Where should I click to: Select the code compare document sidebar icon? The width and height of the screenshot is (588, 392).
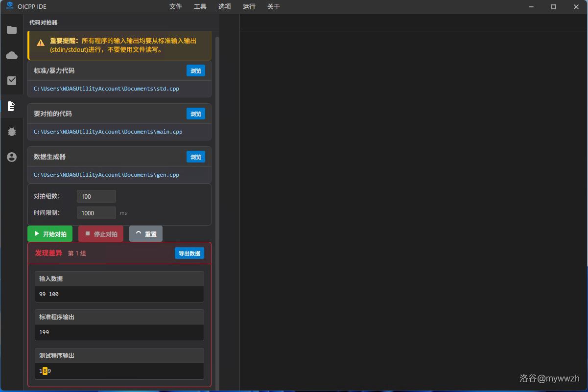(x=12, y=106)
